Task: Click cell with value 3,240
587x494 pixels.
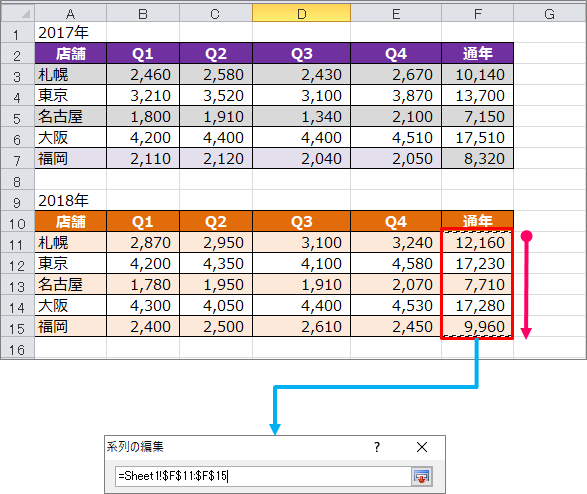Action: click(396, 242)
